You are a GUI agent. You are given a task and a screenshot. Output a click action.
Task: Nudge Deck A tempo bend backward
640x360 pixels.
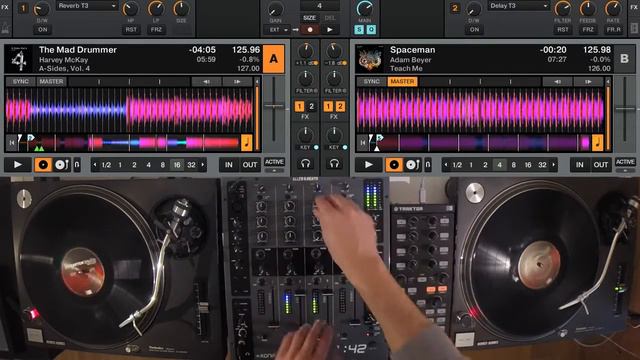pyautogui.click(x=207, y=82)
